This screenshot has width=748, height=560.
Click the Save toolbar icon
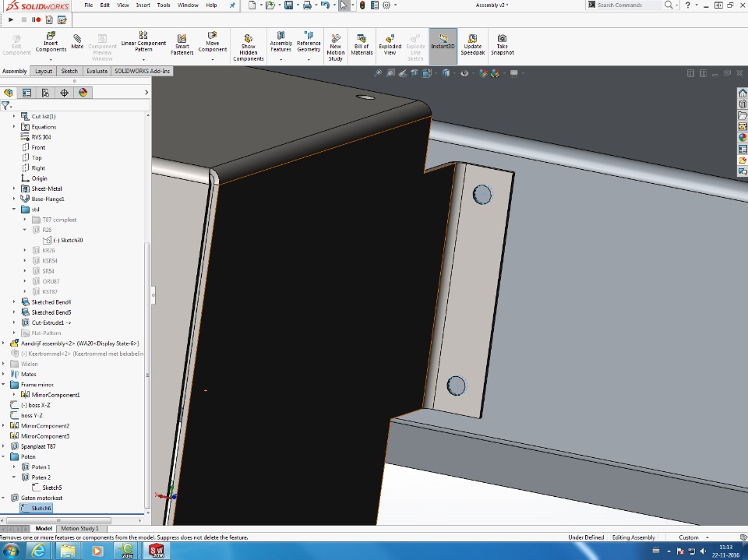pos(288,5)
